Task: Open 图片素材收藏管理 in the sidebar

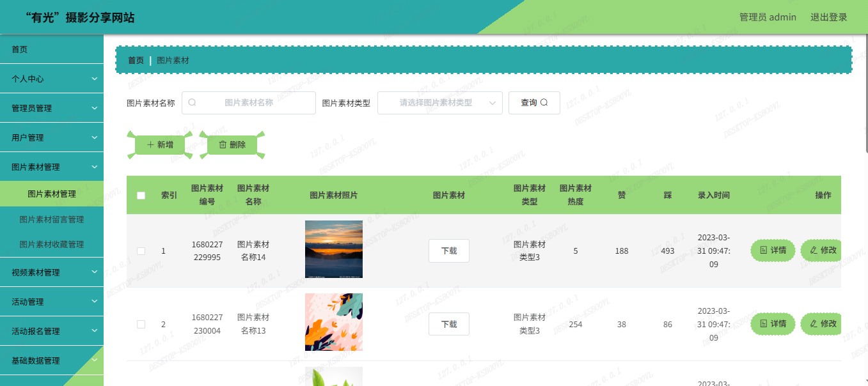Action: point(52,244)
